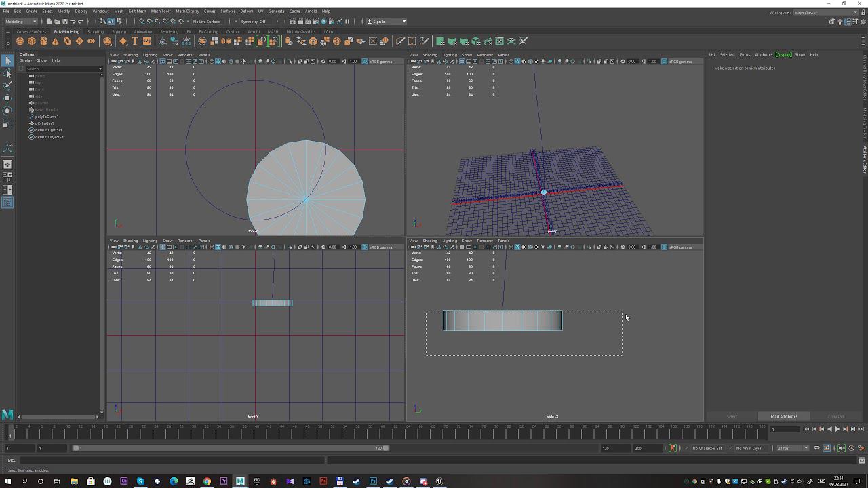868x488 pixels.
Task: Click the Load Attributes button
Action: coord(783,416)
